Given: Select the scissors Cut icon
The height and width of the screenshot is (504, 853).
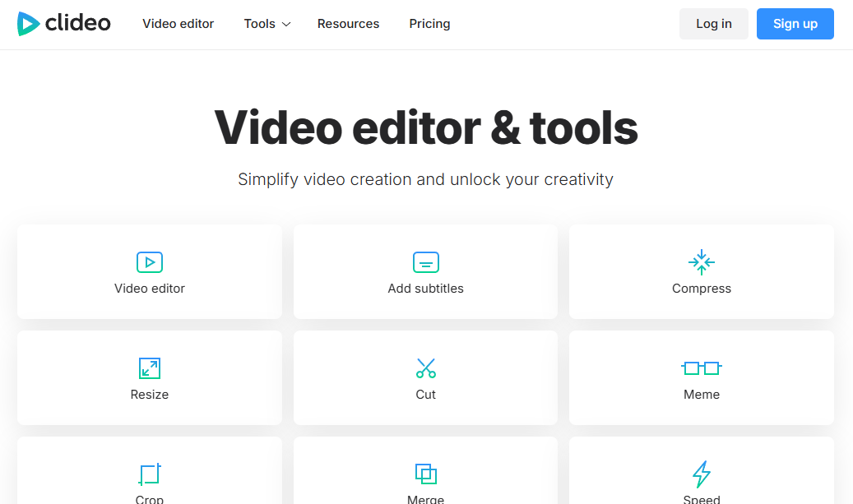Looking at the screenshot, I should (425, 368).
